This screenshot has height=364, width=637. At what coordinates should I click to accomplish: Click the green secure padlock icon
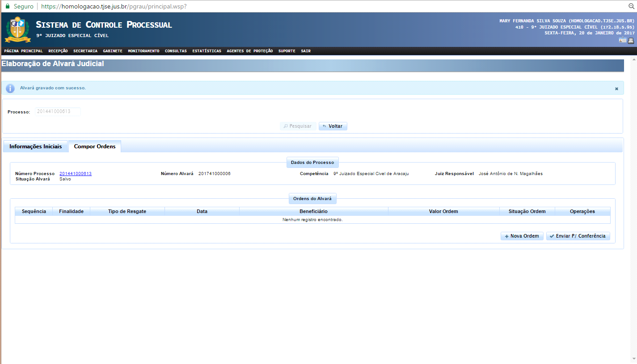point(7,6)
